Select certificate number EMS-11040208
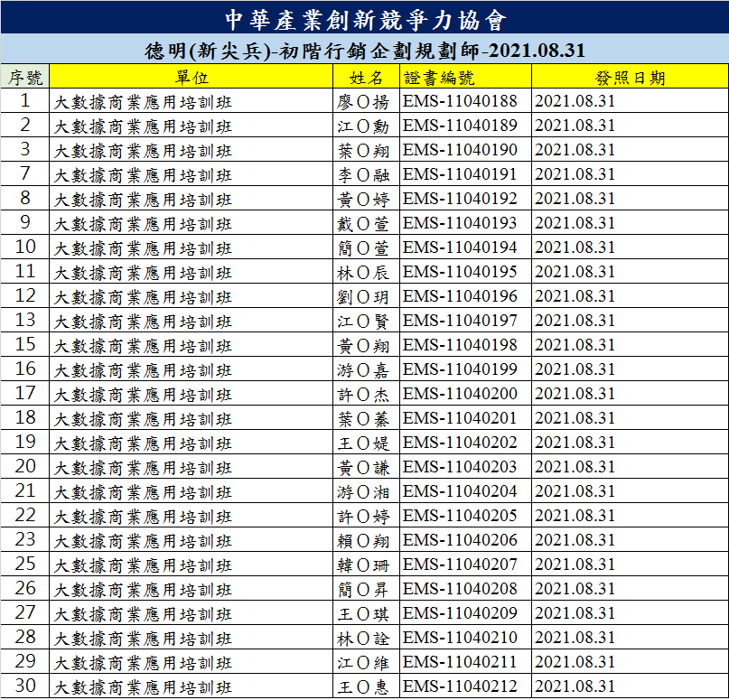This screenshot has height=700, width=729. (x=459, y=589)
